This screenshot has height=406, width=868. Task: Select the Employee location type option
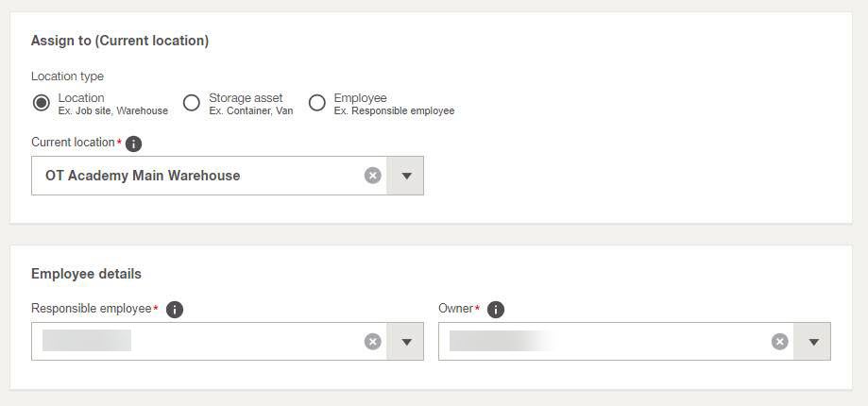pyautogui.click(x=316, y=103)
